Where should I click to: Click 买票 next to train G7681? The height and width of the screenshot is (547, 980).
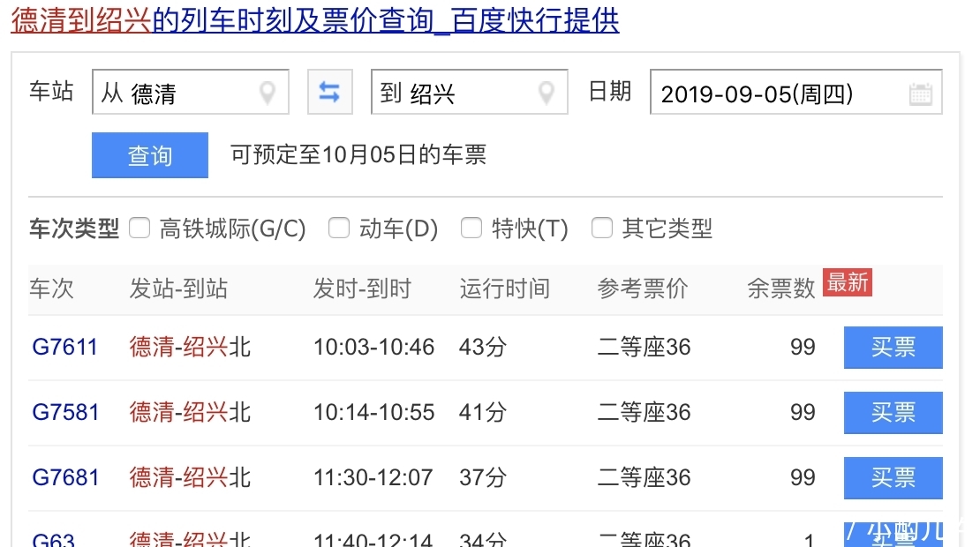tap(893, 477)
